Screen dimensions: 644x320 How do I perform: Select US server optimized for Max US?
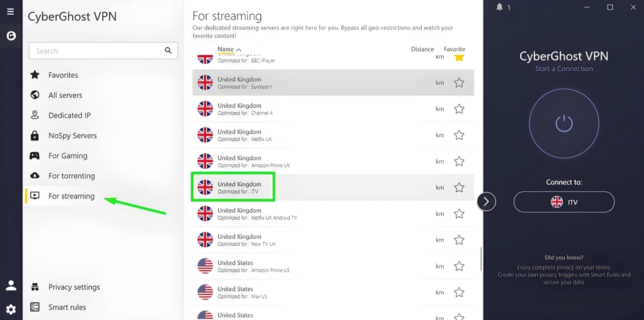click(333, 292)
